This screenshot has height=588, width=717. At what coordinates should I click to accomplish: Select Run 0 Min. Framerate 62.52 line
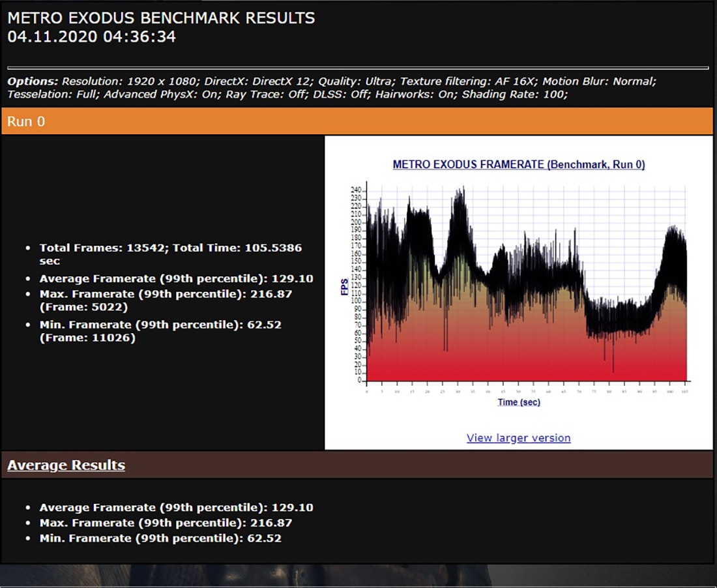coord(160,325)
